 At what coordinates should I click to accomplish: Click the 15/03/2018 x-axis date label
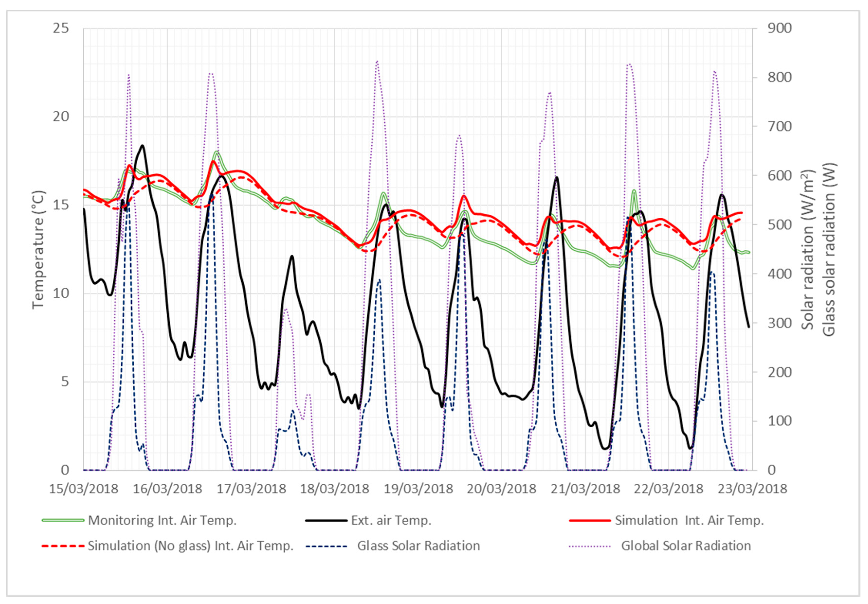click(x=83, y=489)
